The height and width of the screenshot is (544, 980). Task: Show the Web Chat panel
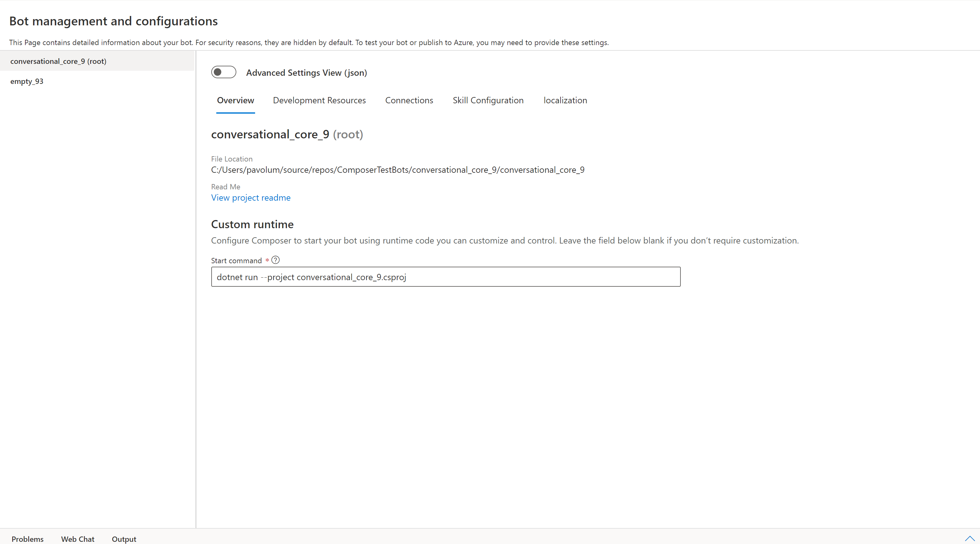(x=78, y=539)
